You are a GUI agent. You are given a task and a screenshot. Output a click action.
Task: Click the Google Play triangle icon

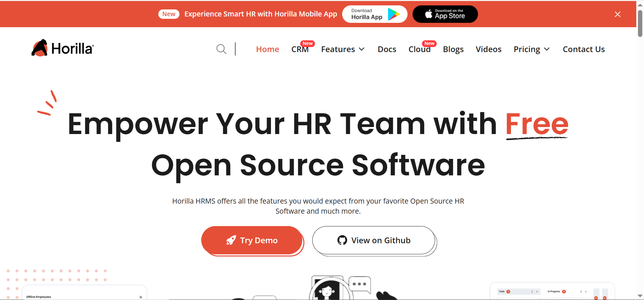[393, 14]
